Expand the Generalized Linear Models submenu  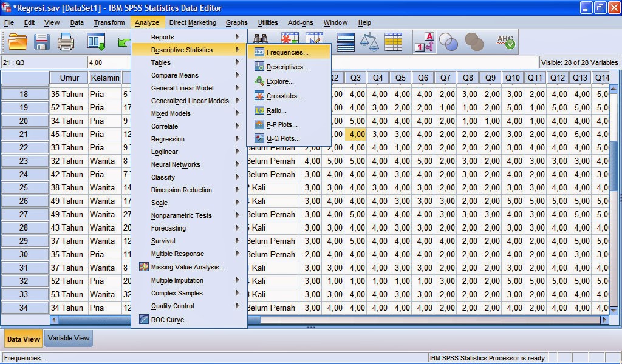pos(190,101)
